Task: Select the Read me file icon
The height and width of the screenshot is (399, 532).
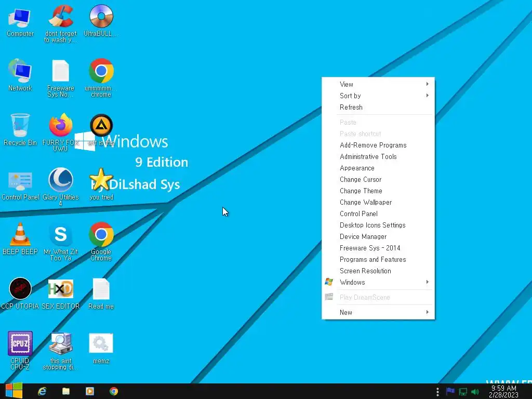Action: tap(101, 294)
